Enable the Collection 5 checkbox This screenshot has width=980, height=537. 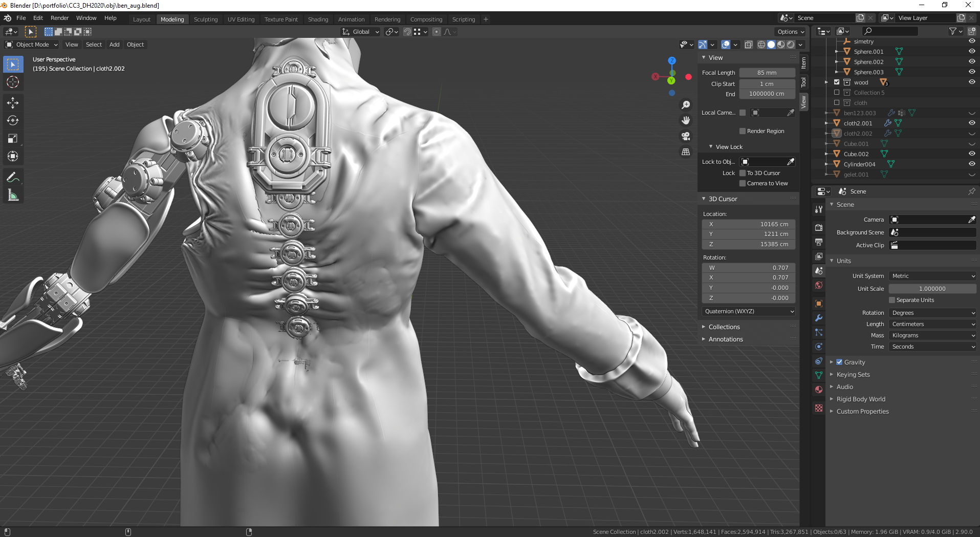pyautogui.click(x=837, y=93)
